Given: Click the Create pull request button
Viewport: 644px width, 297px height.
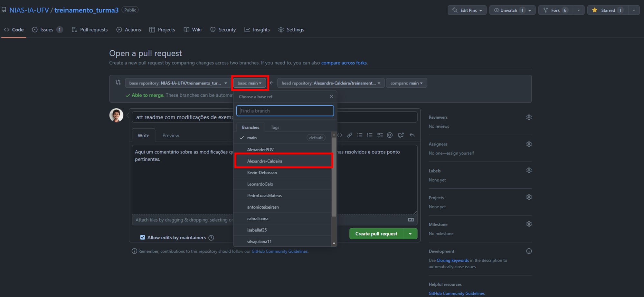Looking at the screenshot, I should (376, 234).
